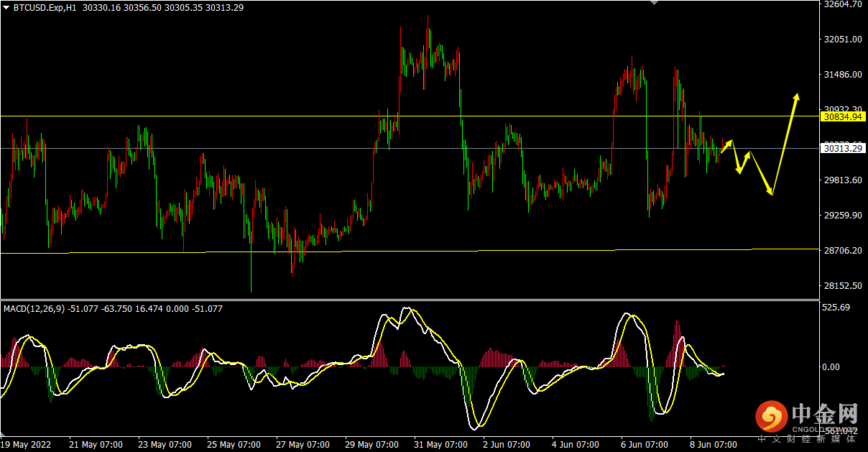Click the 28152.50 price axis label
868x452 pixels.
[843, 286]
